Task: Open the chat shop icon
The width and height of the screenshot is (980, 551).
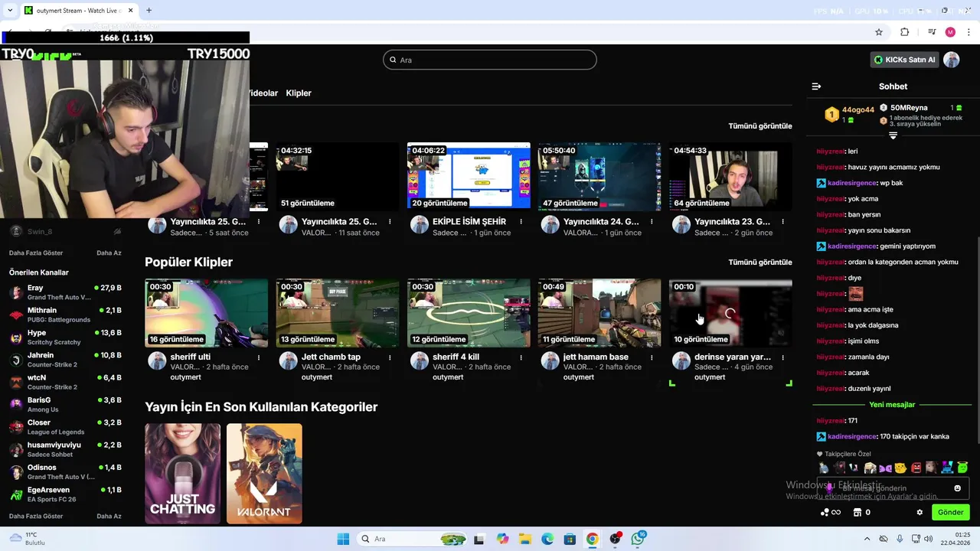Action: (857, 513)
